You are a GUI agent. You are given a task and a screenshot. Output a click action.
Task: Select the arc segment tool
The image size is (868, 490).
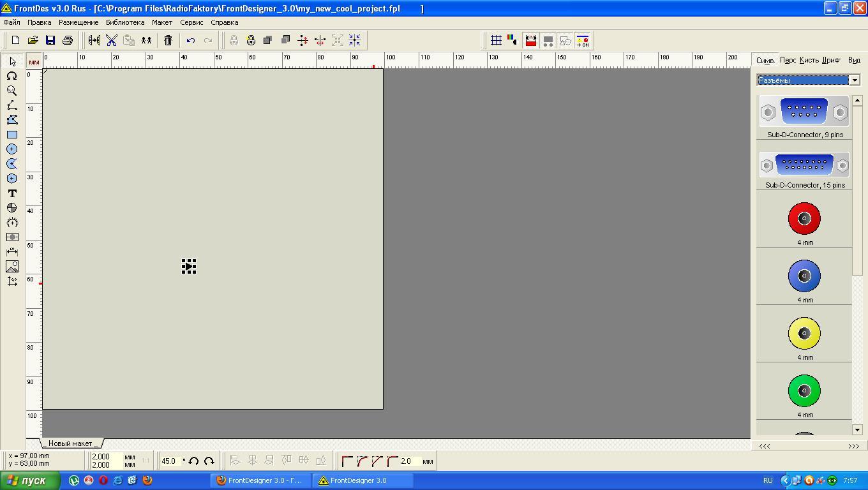point(12,164)
